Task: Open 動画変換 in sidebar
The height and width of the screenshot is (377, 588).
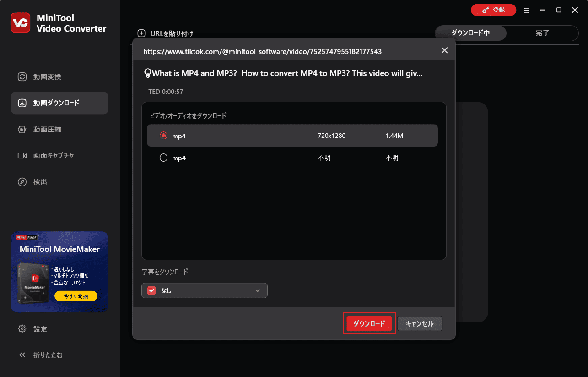Action: tap(59, 77)
